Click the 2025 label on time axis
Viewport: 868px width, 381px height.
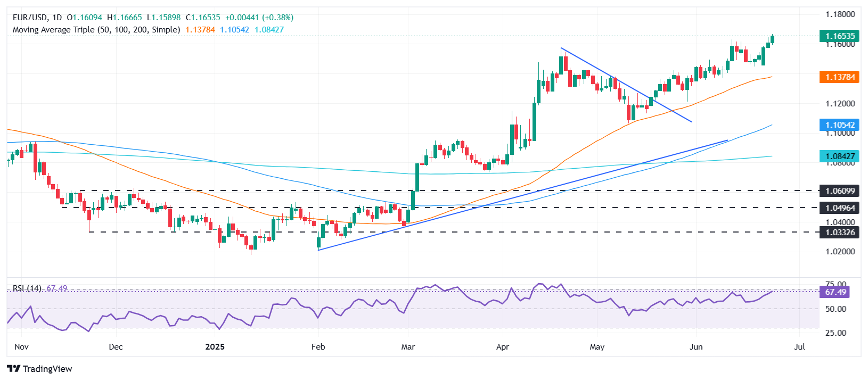pyautogui.click(x=215, y=347)
